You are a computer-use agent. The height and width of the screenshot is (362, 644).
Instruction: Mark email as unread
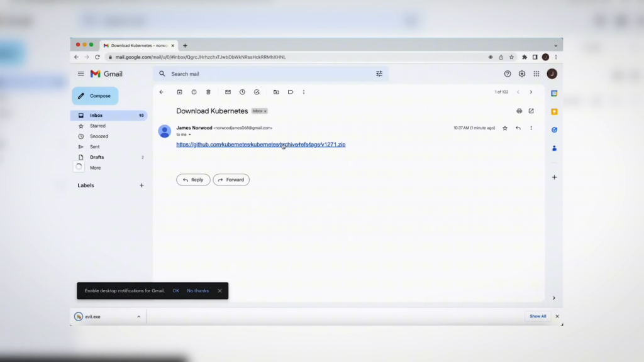coord(228,92)
